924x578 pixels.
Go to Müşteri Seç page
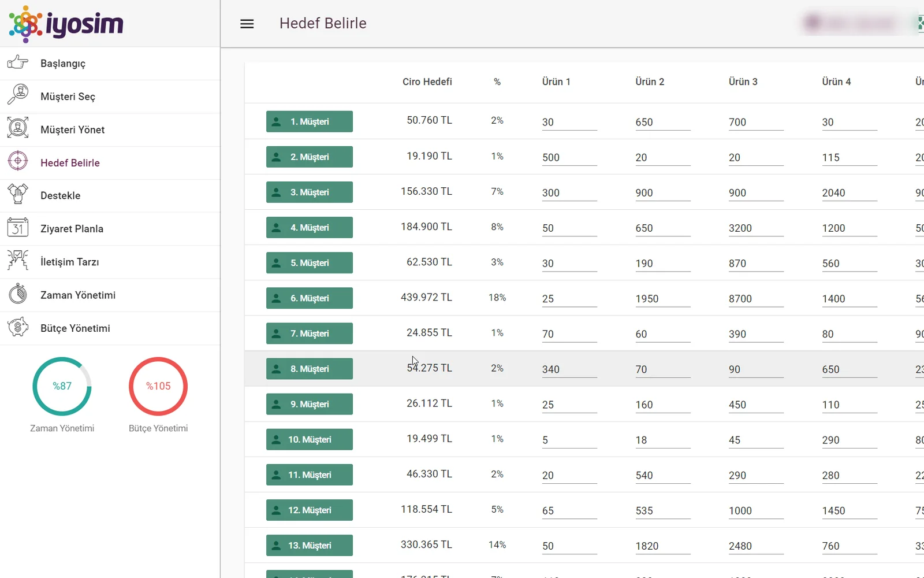pos(110,97)
